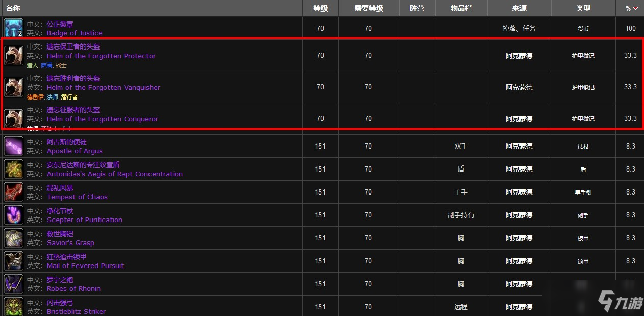Open the 救世胸铠 item link
This screenshot has height=316, width=644.
coord(60,233)
